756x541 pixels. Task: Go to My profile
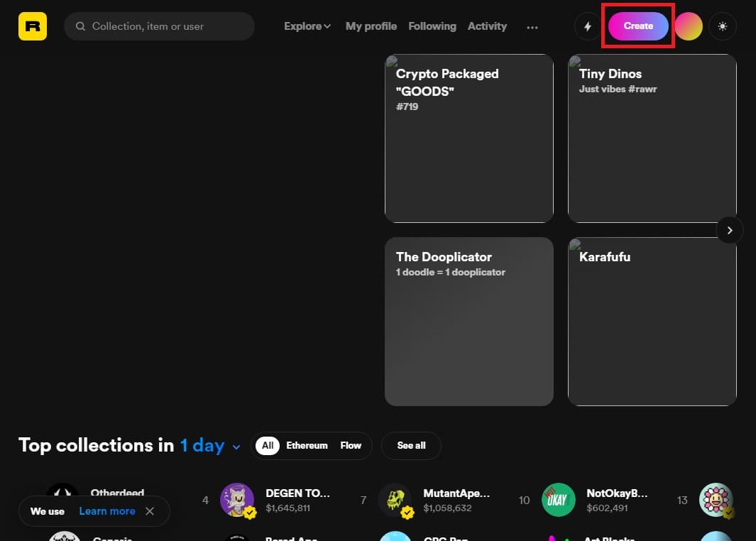371,26
